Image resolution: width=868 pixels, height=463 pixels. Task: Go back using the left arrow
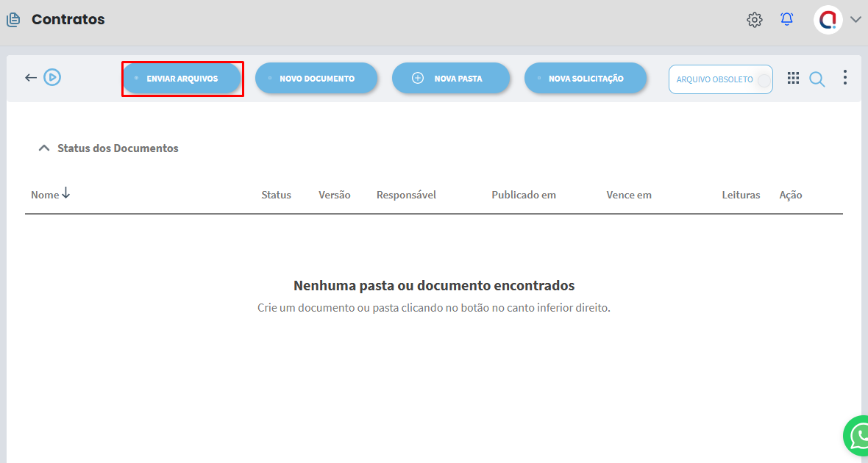(31, 77)
